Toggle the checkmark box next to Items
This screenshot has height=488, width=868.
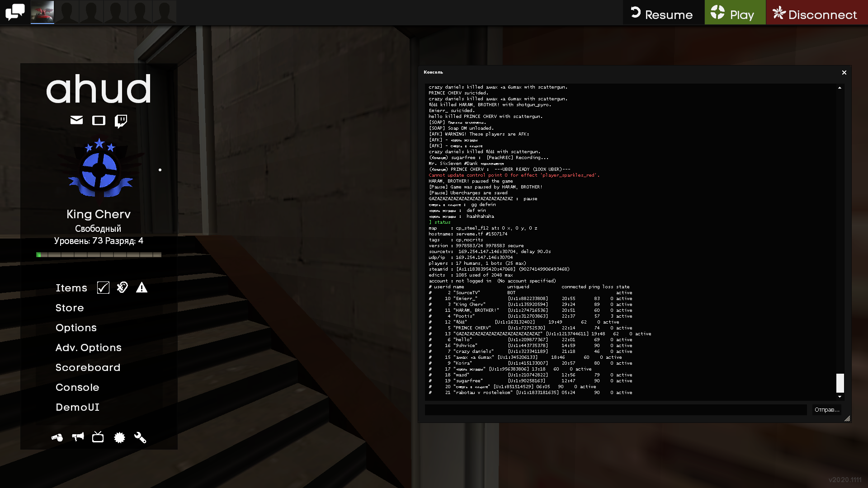(x=103, y=288)
